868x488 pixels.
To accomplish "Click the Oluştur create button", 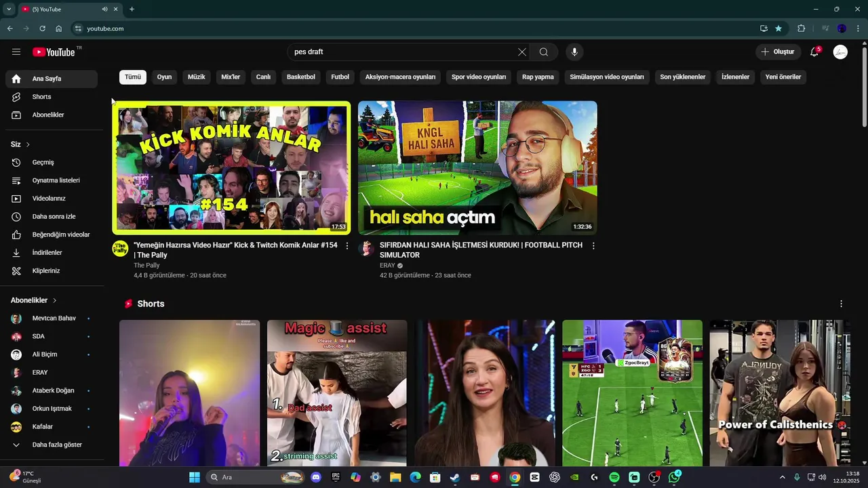I will tap(778, 52).
